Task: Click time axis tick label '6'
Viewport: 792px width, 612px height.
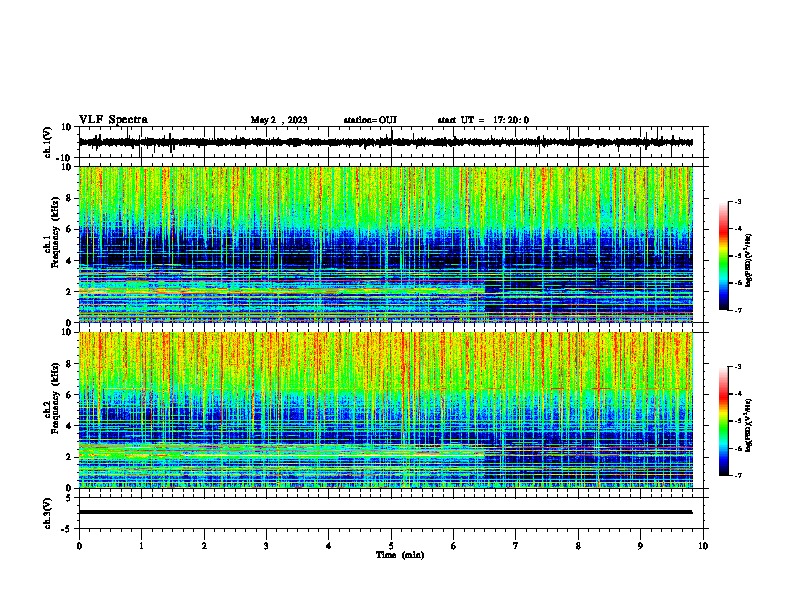Action: pyautogui.click(x=454, y=546)
